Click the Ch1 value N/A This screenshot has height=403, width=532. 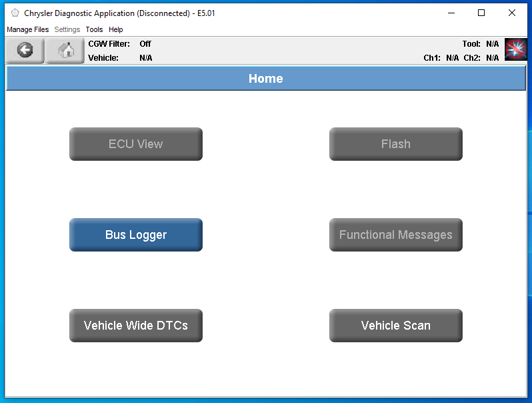[452, 58]
